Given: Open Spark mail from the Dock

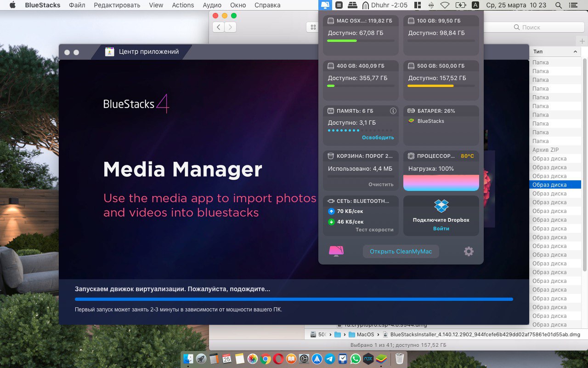Looking at the screenshot, I should [x=317, y=359].
